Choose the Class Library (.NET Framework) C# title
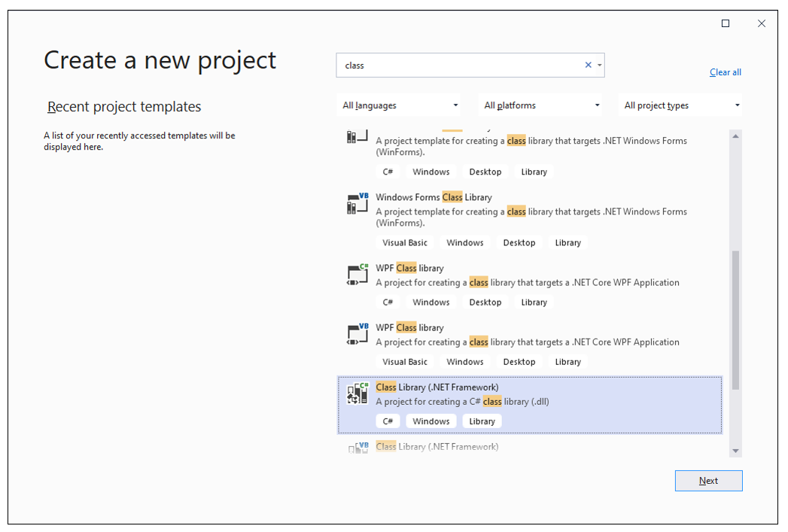 (437, 388)
